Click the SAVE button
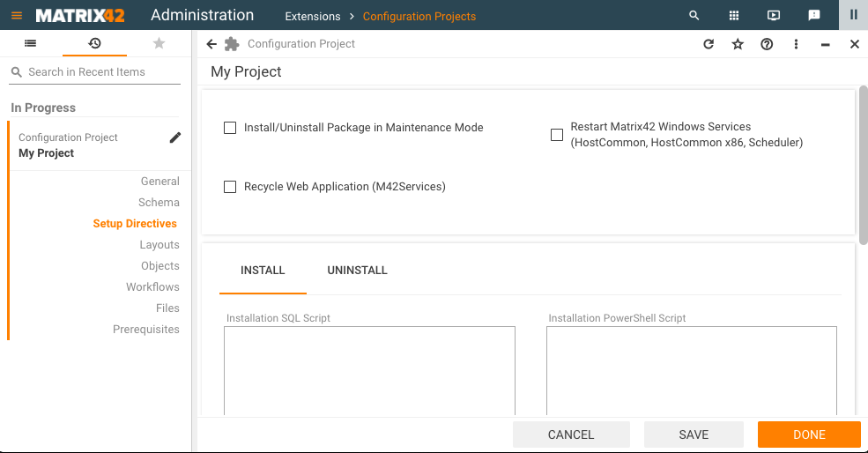 (694, 434)
